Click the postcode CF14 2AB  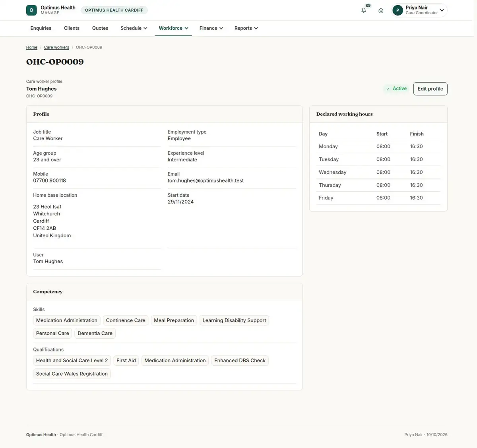click(x=45, y=228)
